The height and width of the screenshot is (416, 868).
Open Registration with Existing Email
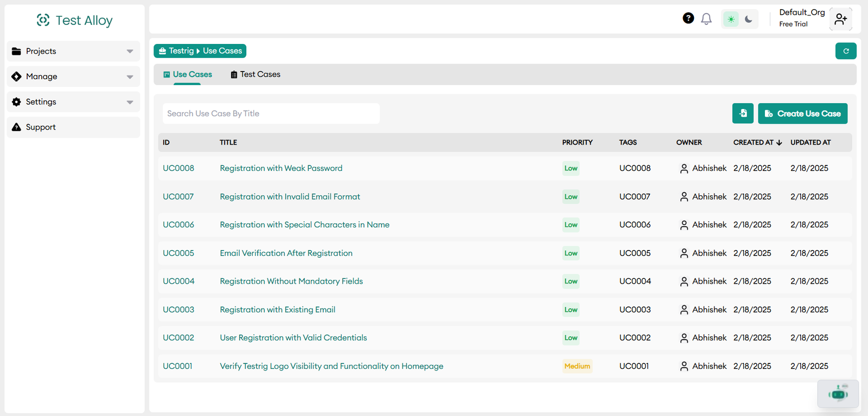[277, 310]
